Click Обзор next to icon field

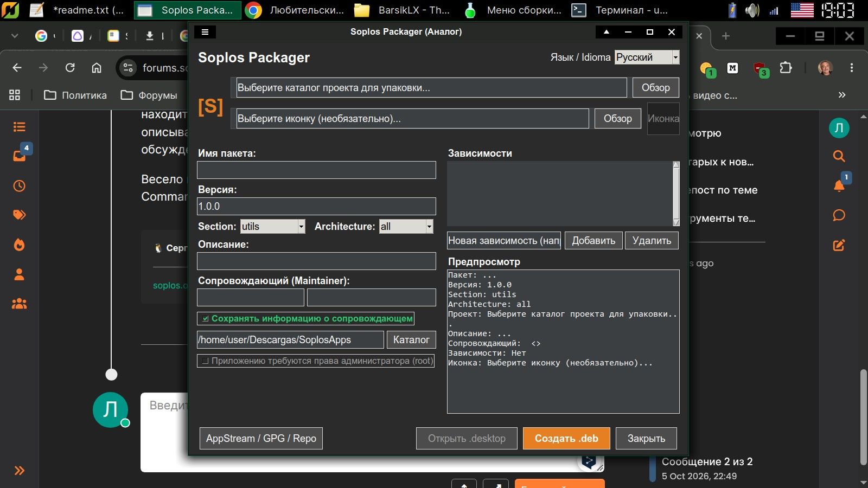[x=617, y=119]
